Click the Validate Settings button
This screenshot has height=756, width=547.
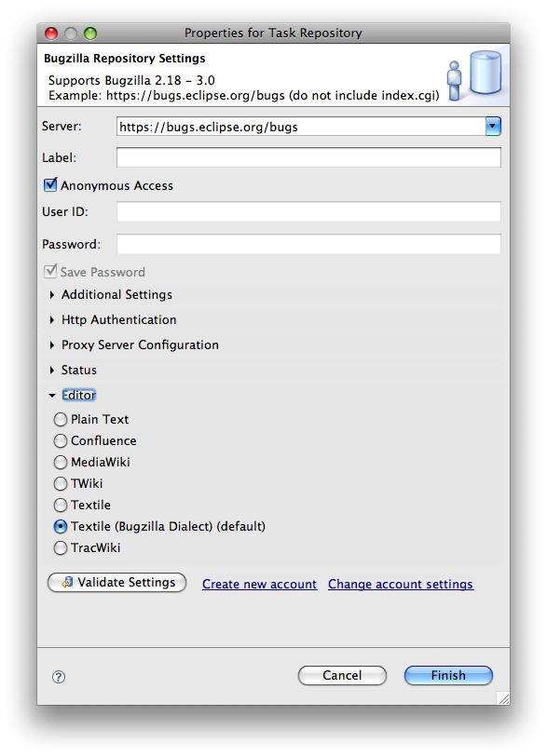[x=116, y=583]
